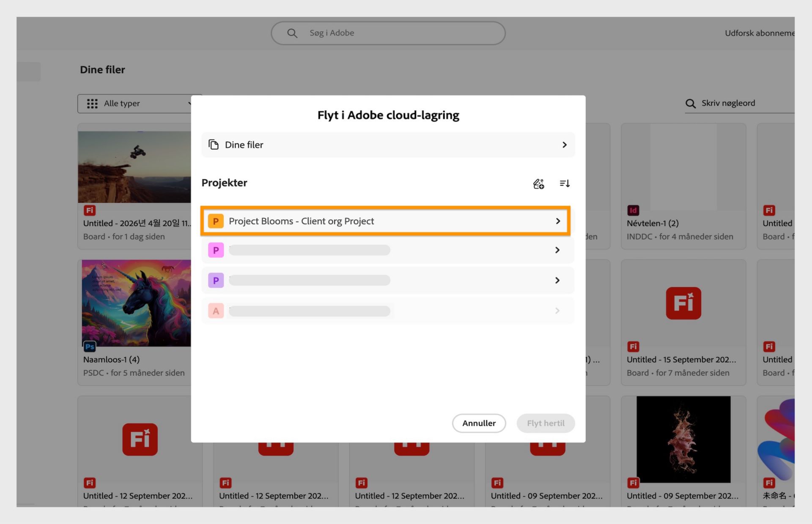The image size is (812, 524).
Task: Click the Flyt i Adobe cloud-lagring dialog title
Action: tap(388, 115)
